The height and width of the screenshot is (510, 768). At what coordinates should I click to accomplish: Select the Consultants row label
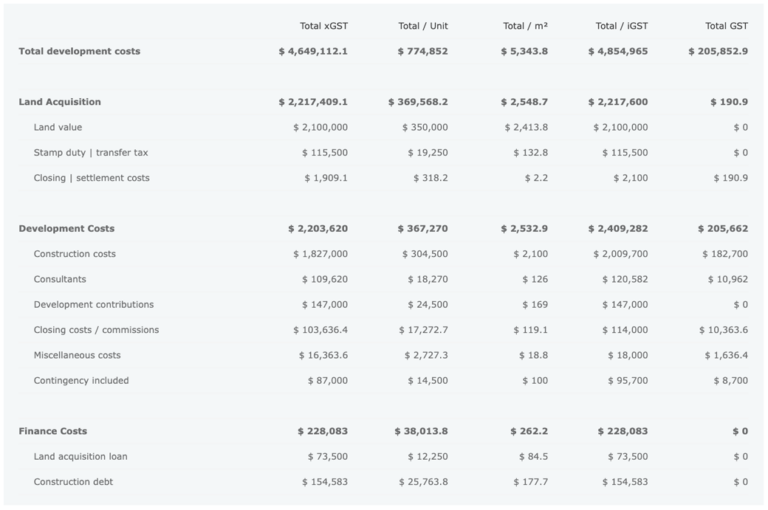pyautogui.click(x=60, y=279)
